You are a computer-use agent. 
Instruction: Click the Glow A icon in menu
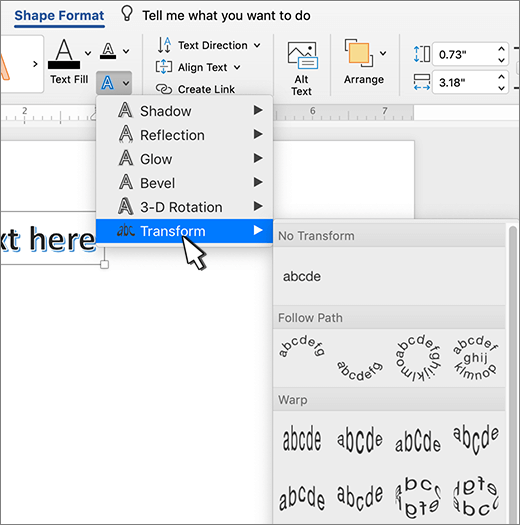tap(126, 158)
